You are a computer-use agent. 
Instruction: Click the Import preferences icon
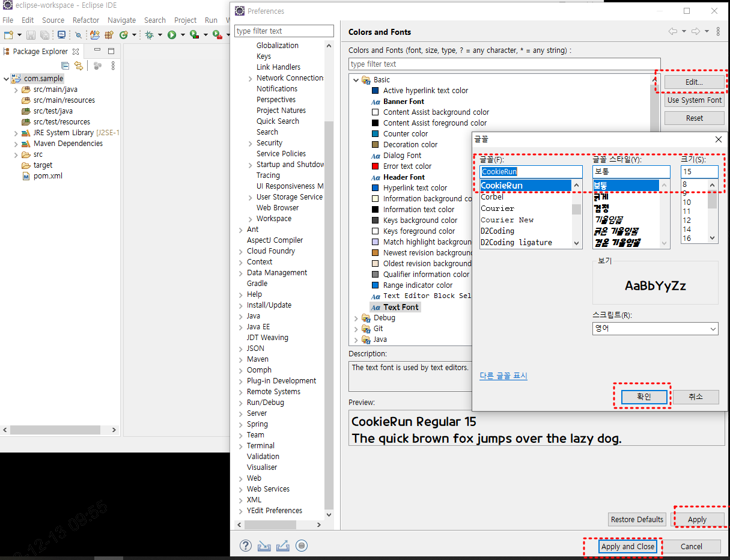(x=264, y=546)
